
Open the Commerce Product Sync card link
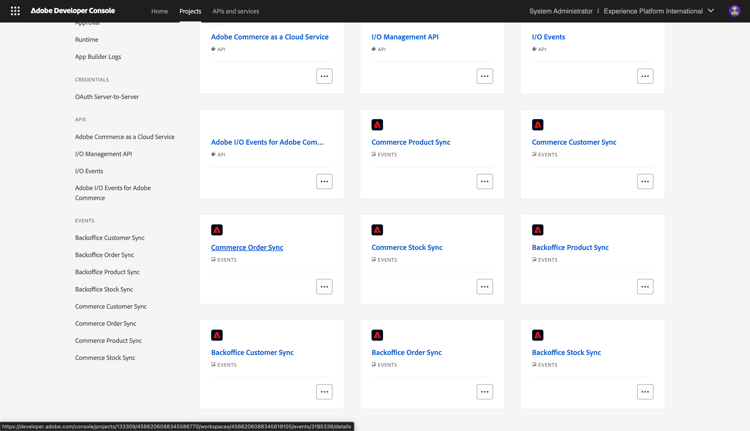411,142
